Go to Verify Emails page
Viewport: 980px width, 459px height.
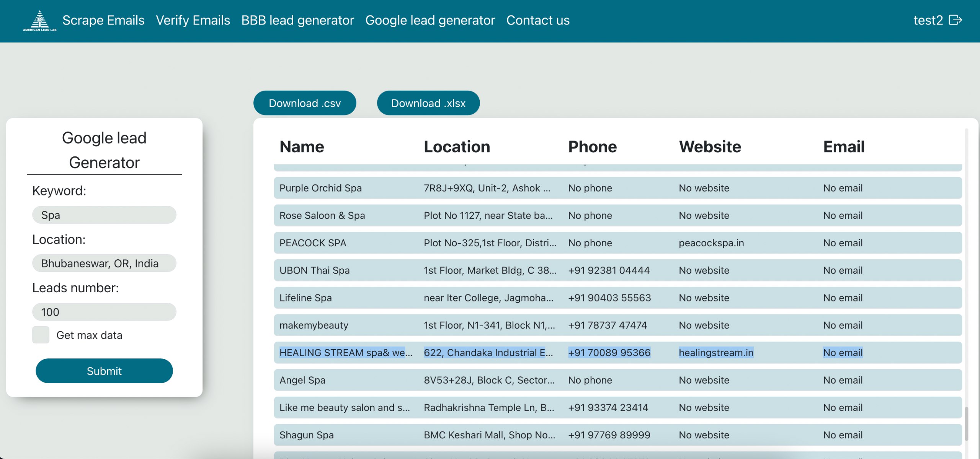point(193,20)
